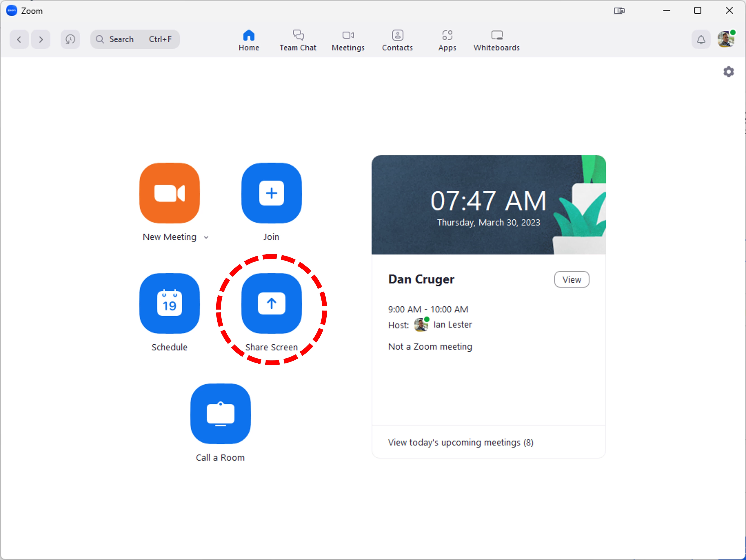
Task: Switch to Meetings tab
Action: 348,40
